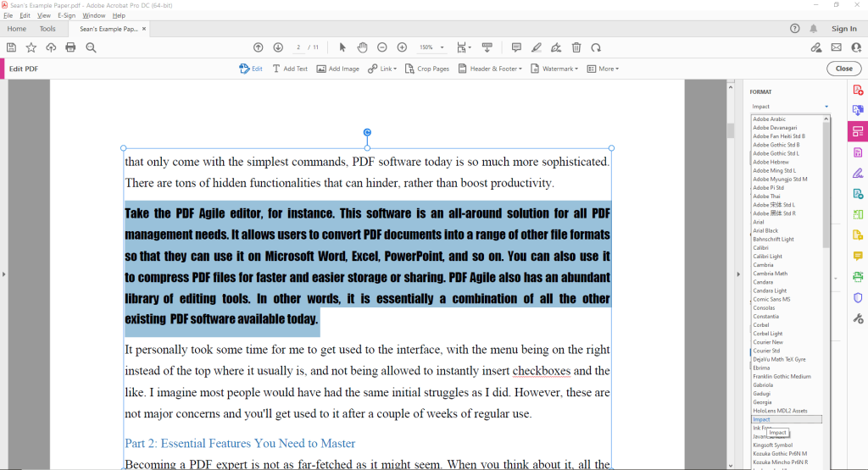The height and width of the screenshot is (470, 868).
Task: Select Calibri in the font list
Action: tap(760, 248)
